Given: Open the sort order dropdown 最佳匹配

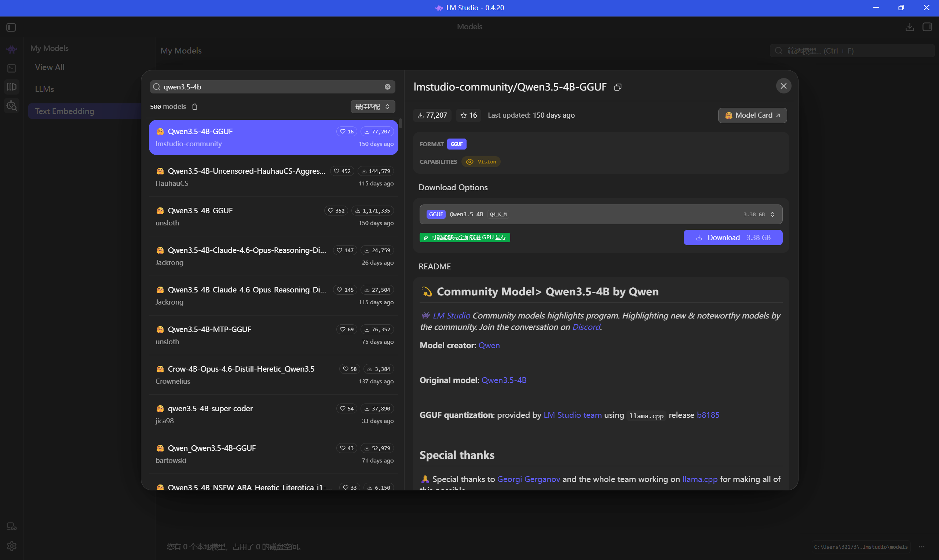Looking at the screenshot, I should (x=373, y=107).
